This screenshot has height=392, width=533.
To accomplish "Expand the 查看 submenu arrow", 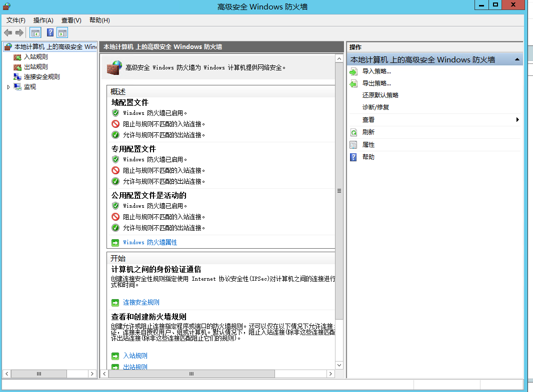I will click(517, 119).
